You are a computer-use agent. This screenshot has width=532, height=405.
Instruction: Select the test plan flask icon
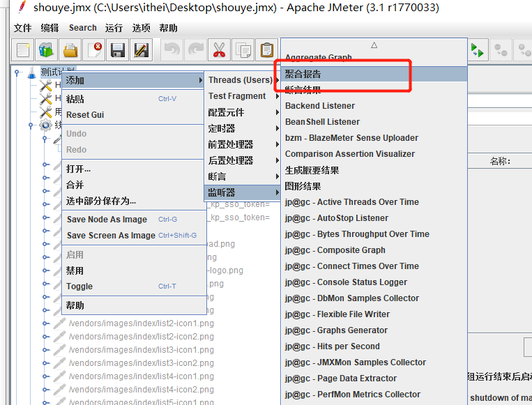31,72
